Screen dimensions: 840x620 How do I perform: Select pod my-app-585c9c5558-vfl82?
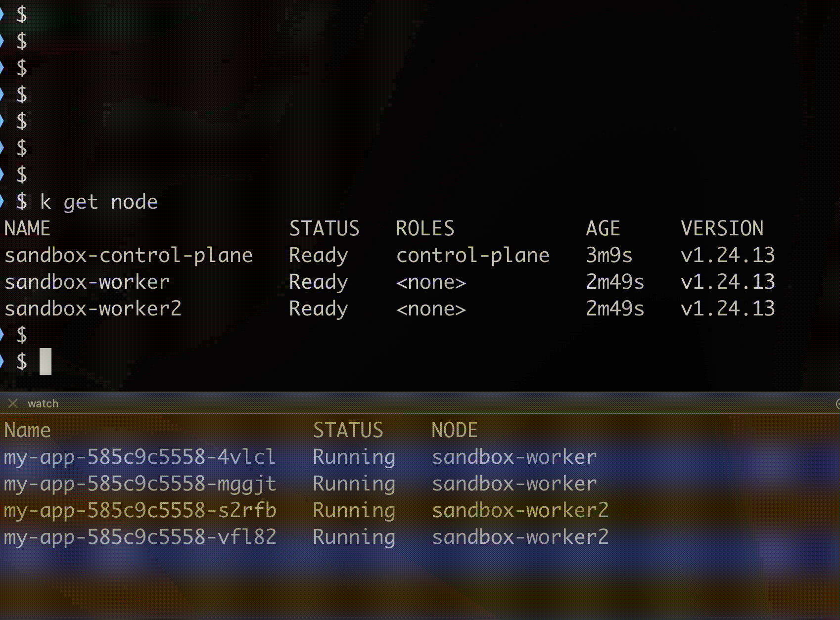tap(140, 537)
